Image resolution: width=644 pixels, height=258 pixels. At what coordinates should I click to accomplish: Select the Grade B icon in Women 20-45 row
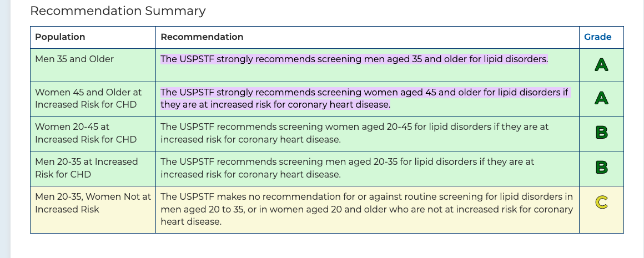pos(601,133)
